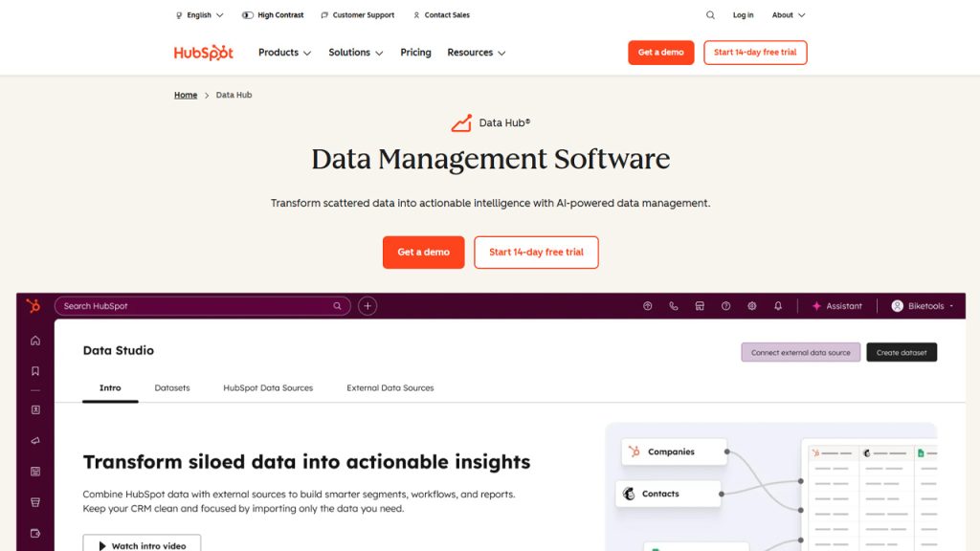The image size is (980, 551).
Task: Open the marketplace store icon
Action: 700,306
